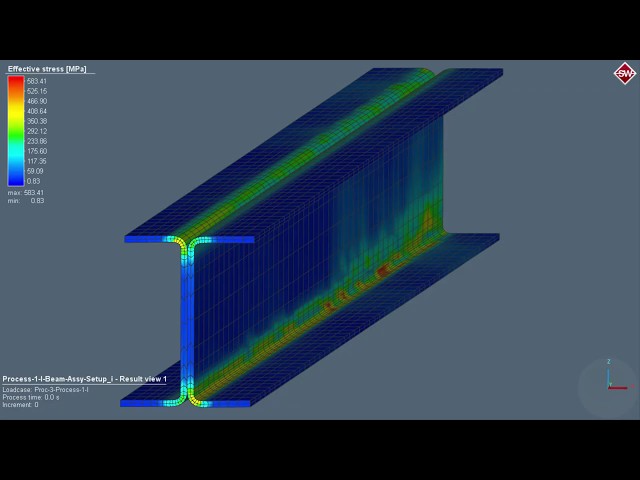Click the I-beam front cross-section end face
Viewport: 640px width, 480px height.
[187, 321]
